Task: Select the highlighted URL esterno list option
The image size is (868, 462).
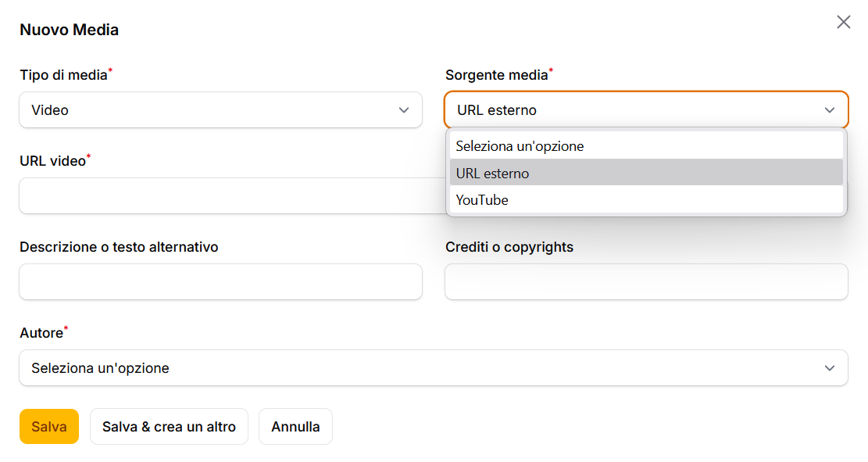Action: pos(492,173)
